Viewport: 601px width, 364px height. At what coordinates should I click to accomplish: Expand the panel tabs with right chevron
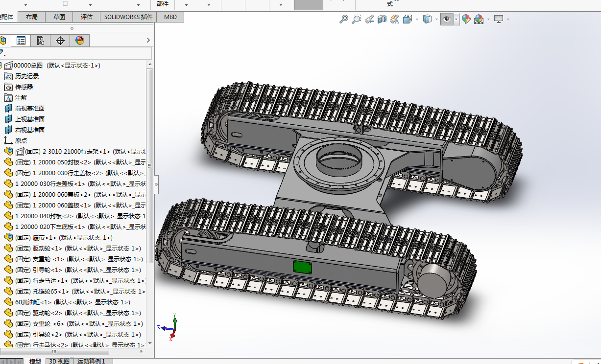(148, 41)
